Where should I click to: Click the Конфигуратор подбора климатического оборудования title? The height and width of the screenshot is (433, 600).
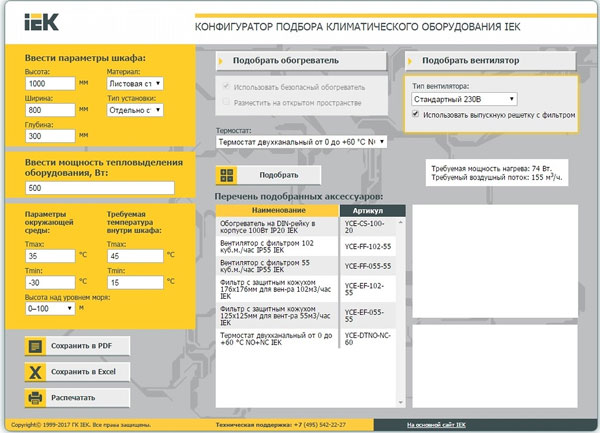(x=357, y=27)
